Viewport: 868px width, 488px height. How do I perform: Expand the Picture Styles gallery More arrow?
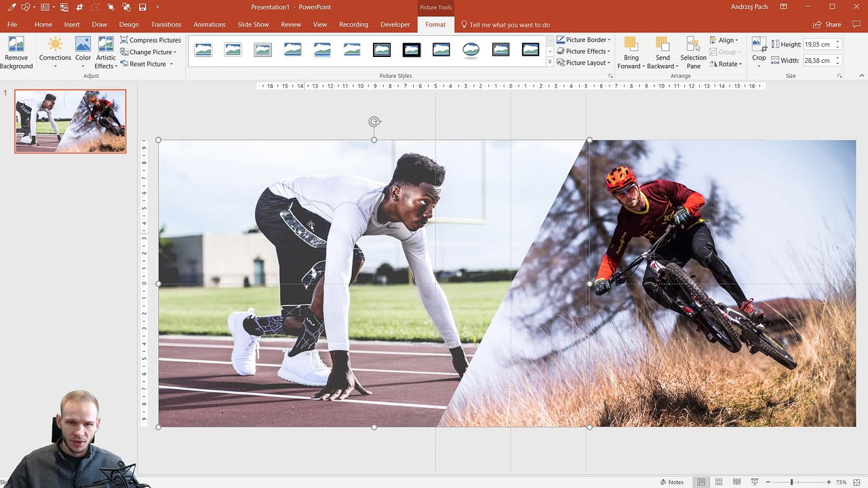coord(549,62)
